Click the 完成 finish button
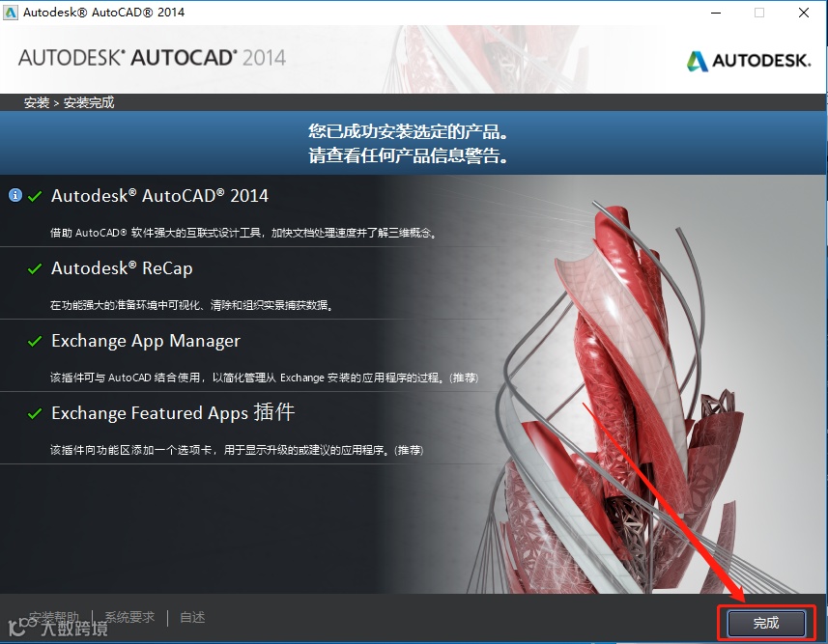The height and width of the screenshot is (644, 828). [766, 624]
